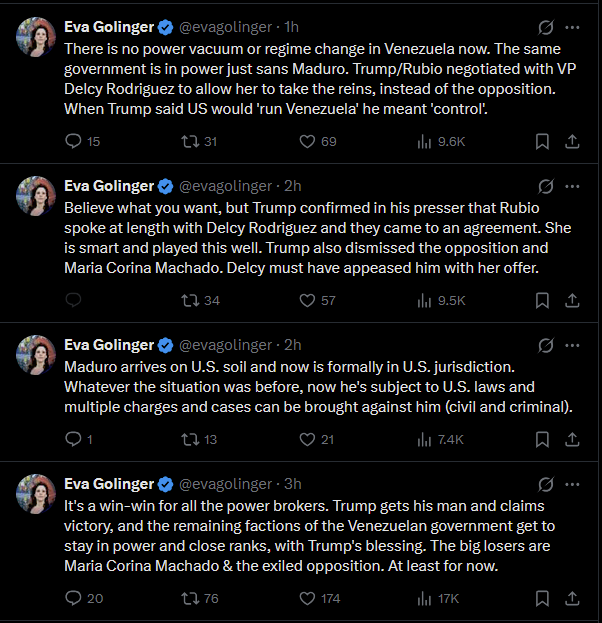Bookmark the 'no power vacuum' tweet
This screenshot has width=602, height=623.
(542, 141)
